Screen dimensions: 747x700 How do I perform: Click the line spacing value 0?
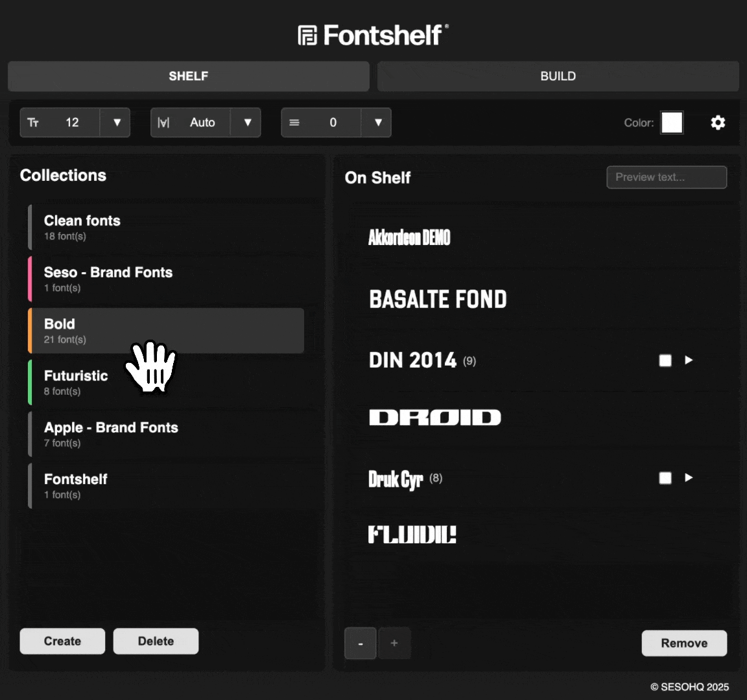point(333,122)
